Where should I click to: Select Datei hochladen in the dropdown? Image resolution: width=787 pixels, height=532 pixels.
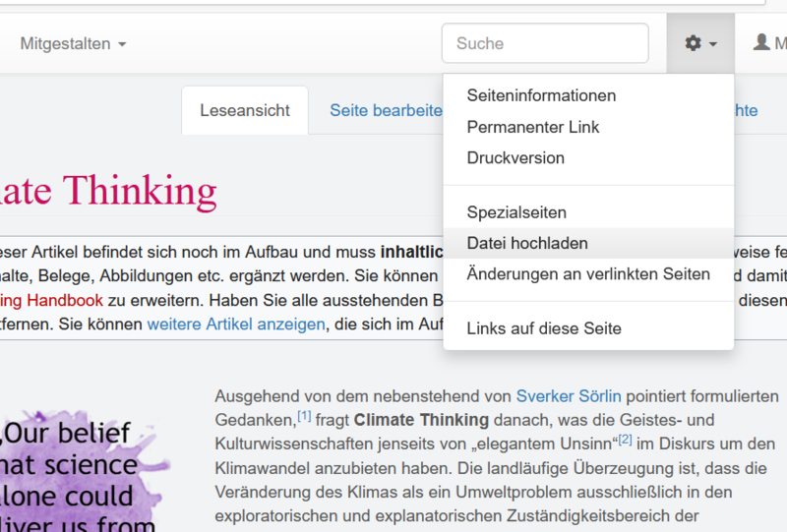(588, 244)
